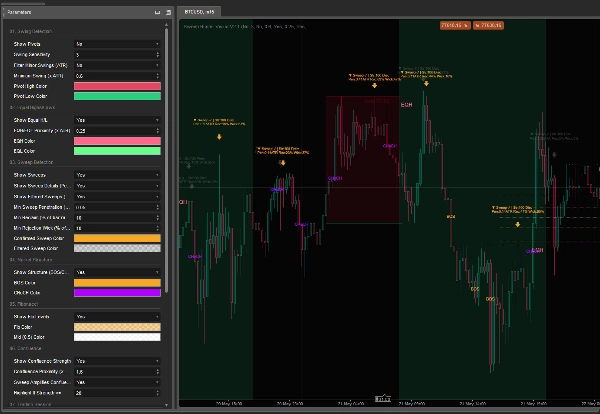Screen dimensions: 600x414
Task: Open the Show Filtered Sweeps dropdown
Action: point(117,196)
